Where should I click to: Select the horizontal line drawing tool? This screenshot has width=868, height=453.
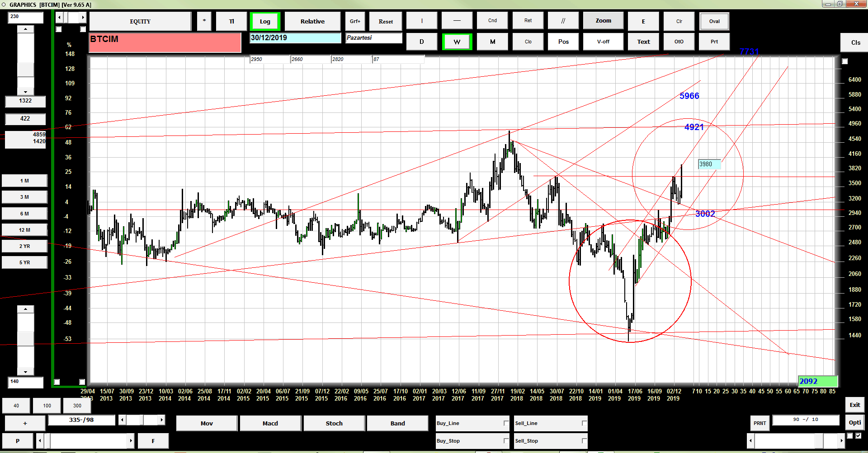click(x=457, y=21)
